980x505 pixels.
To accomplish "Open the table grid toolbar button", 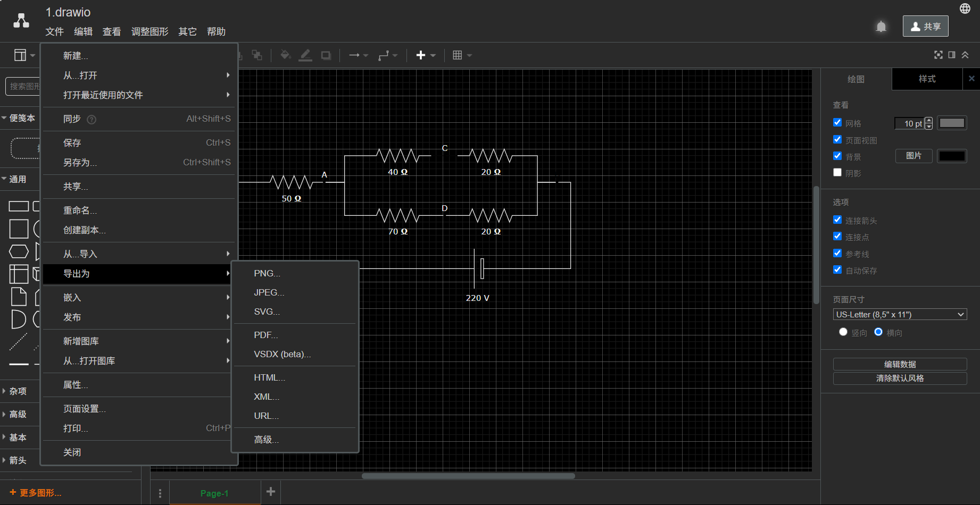I will coord(462,55).
